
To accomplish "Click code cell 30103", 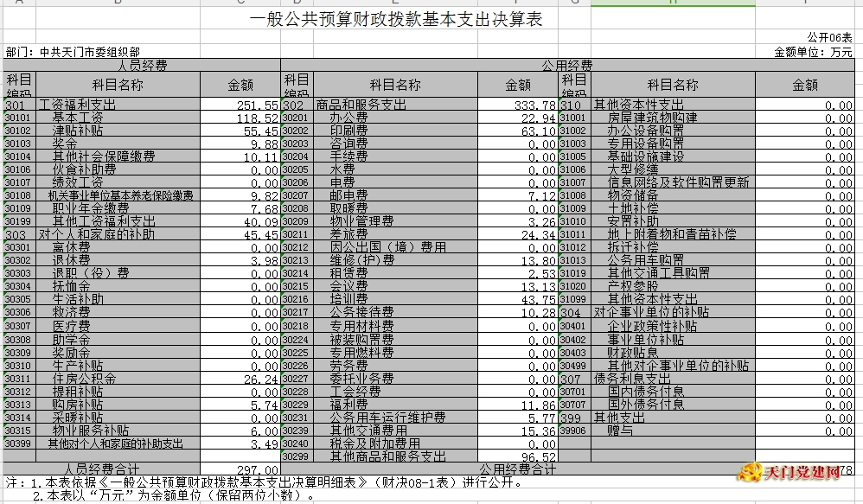I will tap(19, 143).
